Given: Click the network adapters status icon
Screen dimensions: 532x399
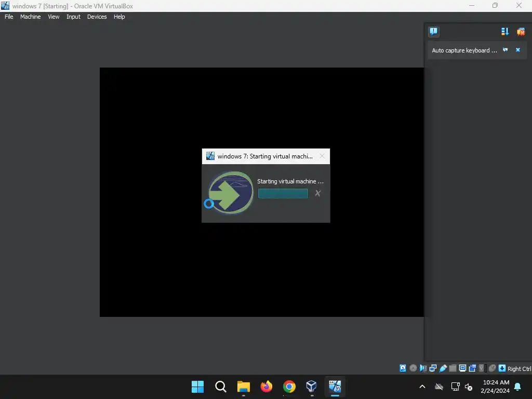Looking at the screenshot, I should click(x=433, y=368).
